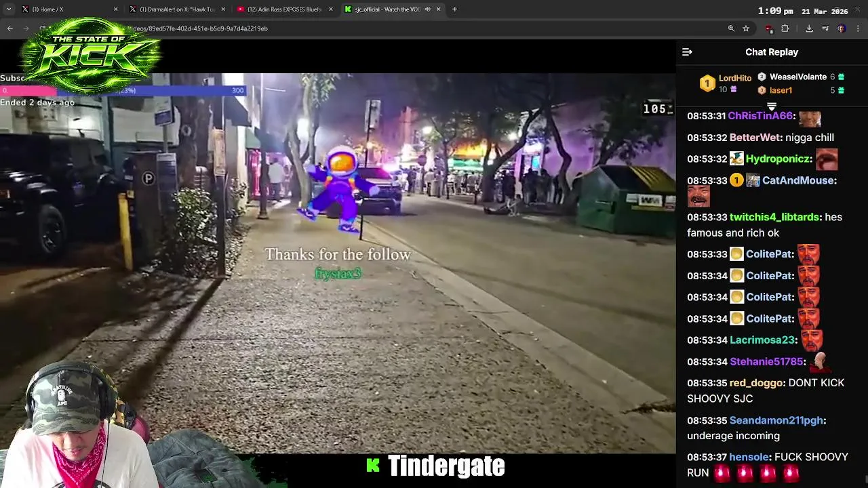Switch to the DramaAlert on X tab
Screen dimensions: 868x488
coord(178,9)
